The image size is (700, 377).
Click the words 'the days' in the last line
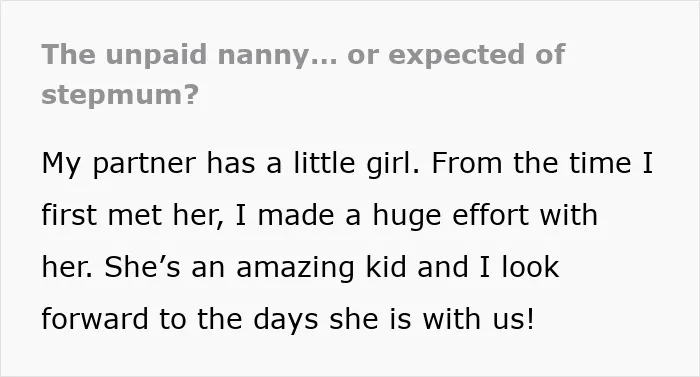tap(258, 320)
